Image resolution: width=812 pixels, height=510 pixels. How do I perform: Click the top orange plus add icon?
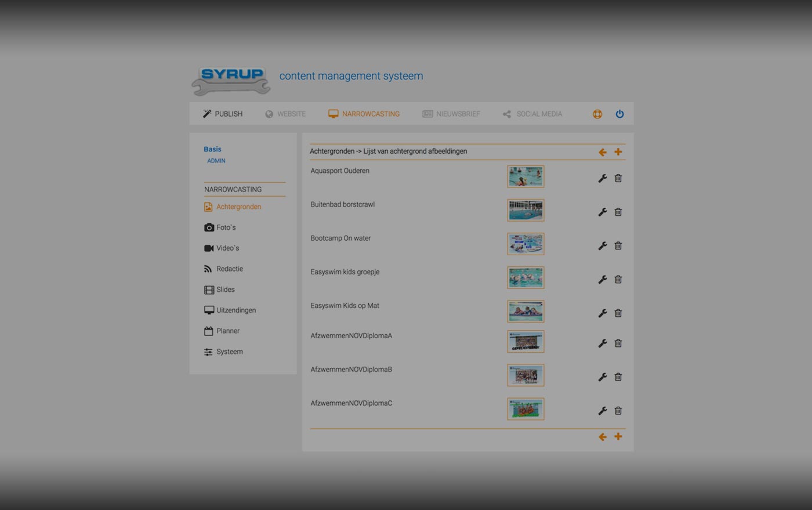tap(618, 152)
